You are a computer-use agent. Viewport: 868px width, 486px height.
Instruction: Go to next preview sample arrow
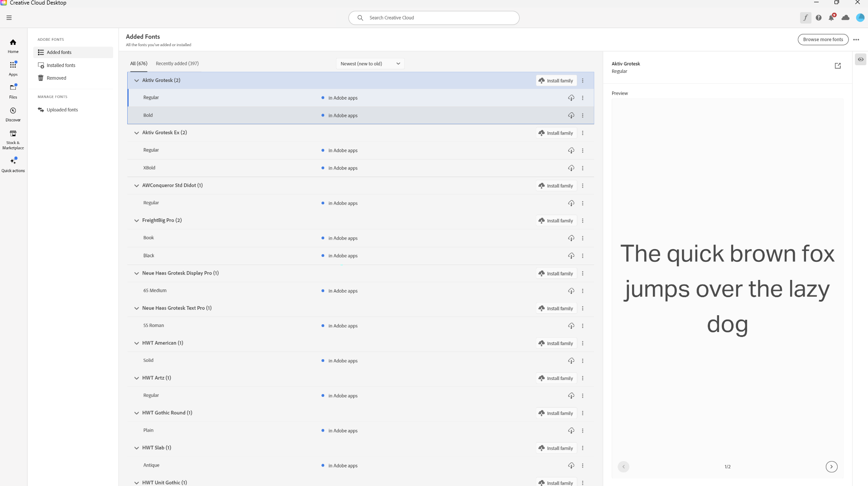(831, 467)
